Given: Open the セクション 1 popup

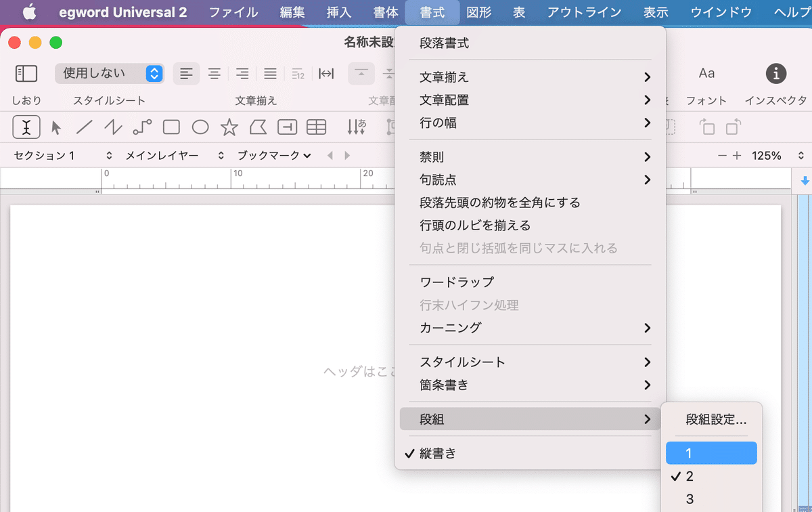Looking at the screenshot, I should (x=64, y=156).
